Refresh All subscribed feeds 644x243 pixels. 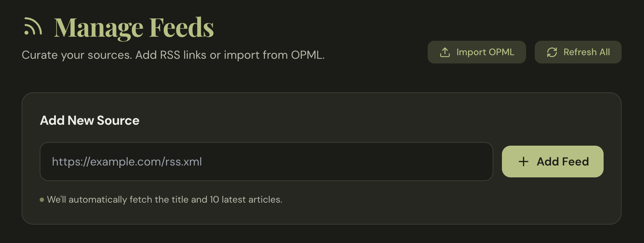pyautogui.click(x=578, y=52)
